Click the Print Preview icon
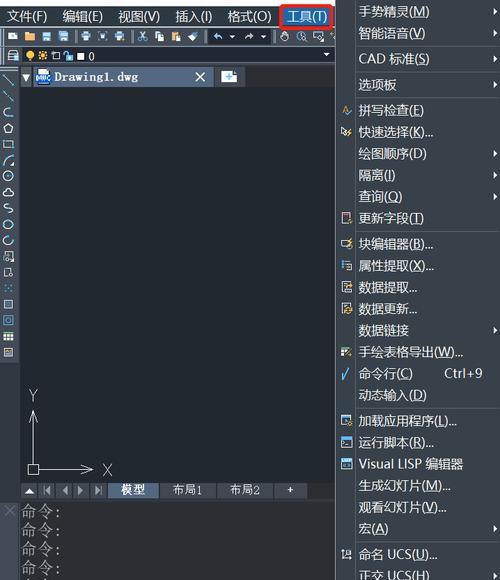 103,36
